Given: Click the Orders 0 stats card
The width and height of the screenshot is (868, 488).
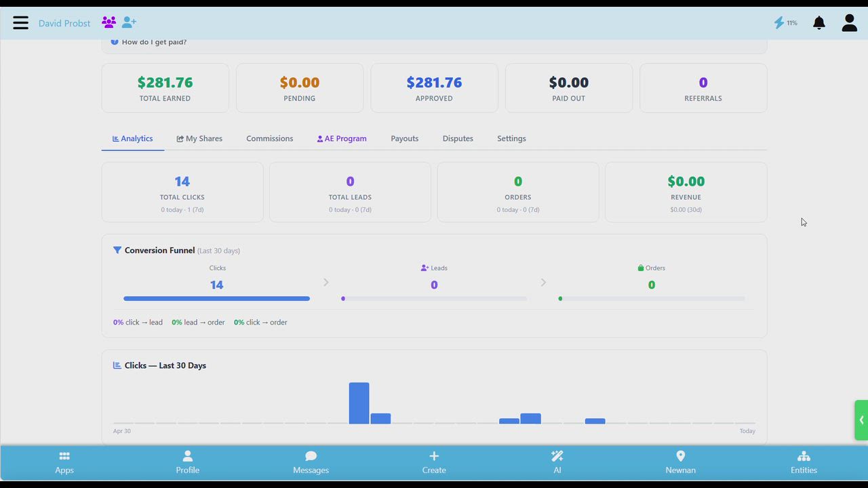Looking at the screenshot, I should coord(518,192).
